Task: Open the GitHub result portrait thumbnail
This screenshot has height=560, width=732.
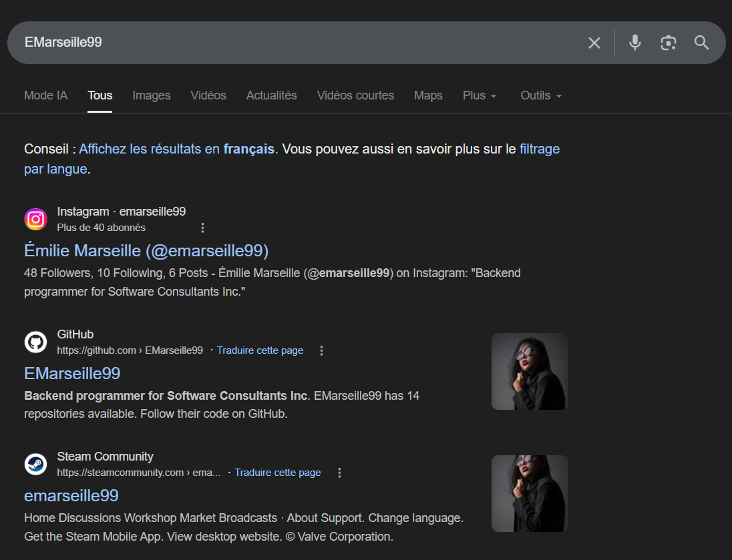Action: 530,372
